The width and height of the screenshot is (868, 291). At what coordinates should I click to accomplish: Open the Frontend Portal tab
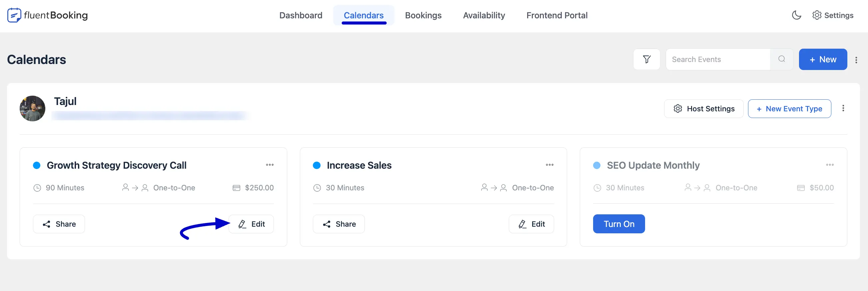pos(557,15)
